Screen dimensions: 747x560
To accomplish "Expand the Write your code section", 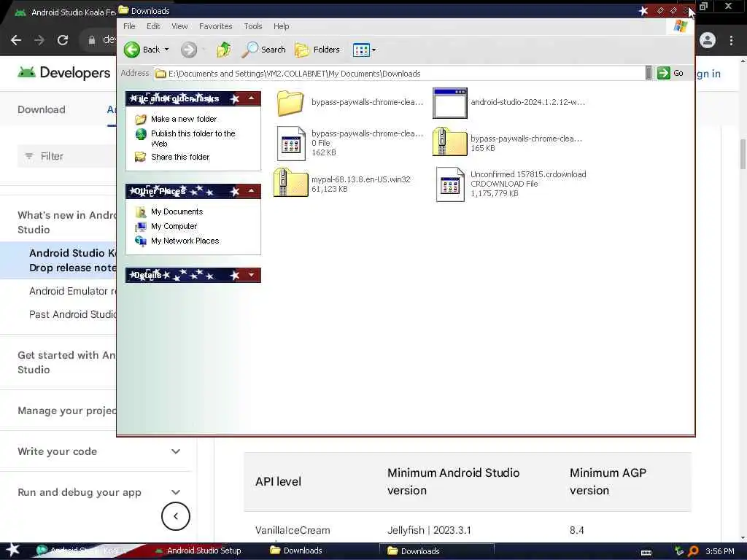I will coord(176,451).
